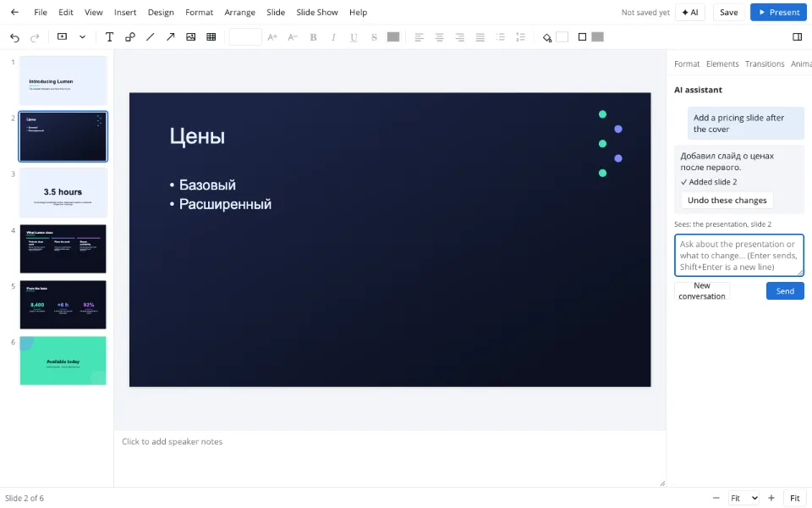Open the text color swatch
Viewport: 812px width, 508px height.
click(393, 36)
